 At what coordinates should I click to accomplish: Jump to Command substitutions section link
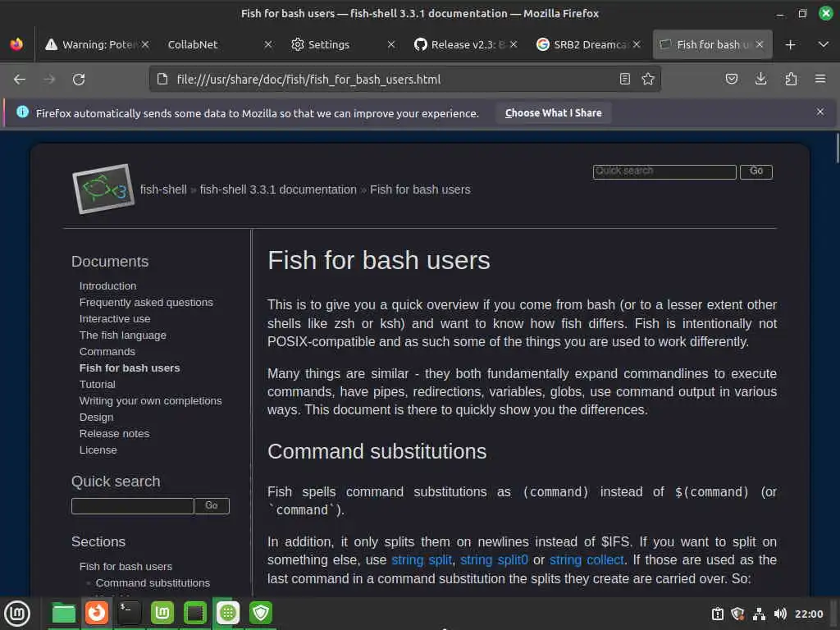point(153,583)
